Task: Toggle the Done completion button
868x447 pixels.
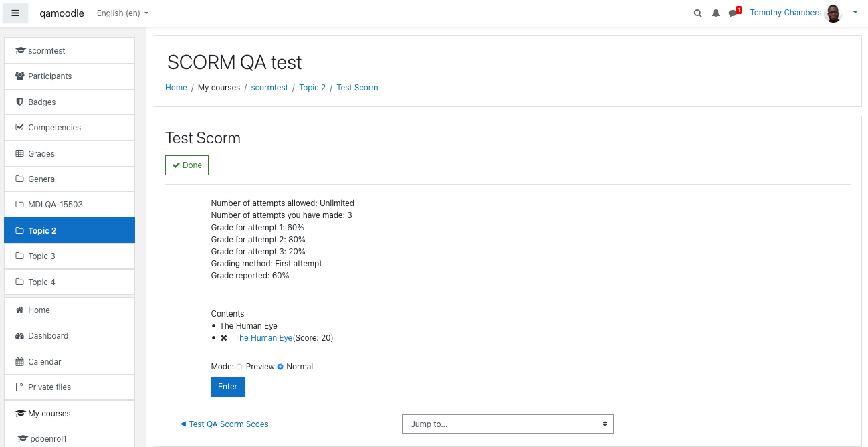Action: click(x=187, y=165)
